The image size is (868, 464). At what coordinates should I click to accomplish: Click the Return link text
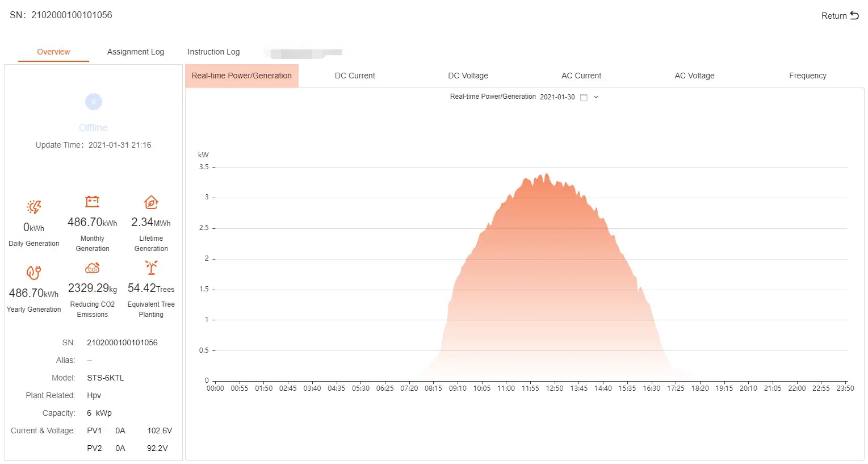834,16
